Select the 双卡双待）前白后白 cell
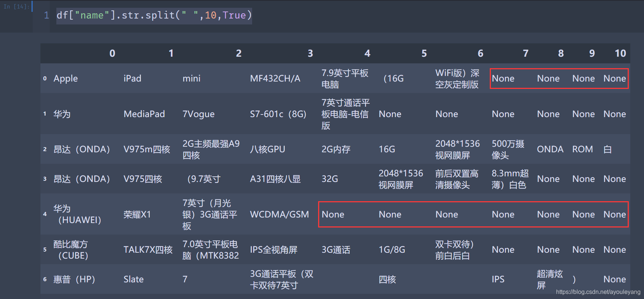 click(455, 250)
